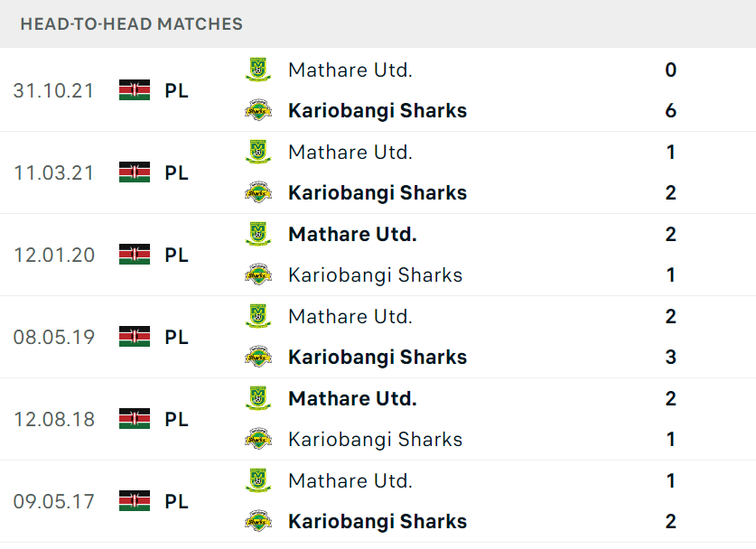Image resolution: width=756 pixels, height=549 pixels.
Task: Click Kariobangi Sharks crest in 08.05.19 match
Action: (x=258, y=358)
